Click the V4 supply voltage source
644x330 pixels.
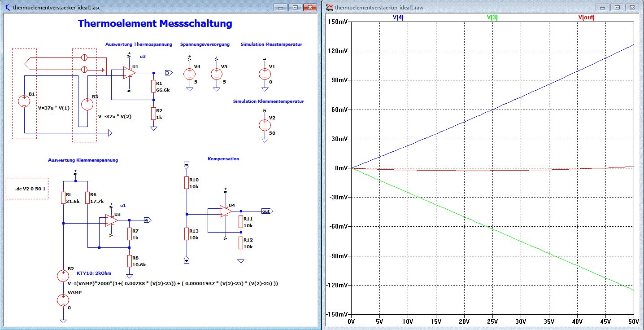(189, 74)
